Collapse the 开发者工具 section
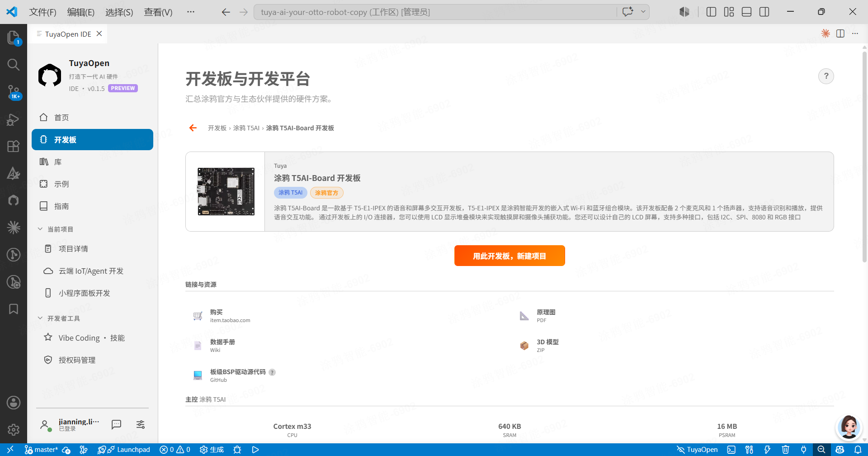The height and width of the screenshot is (456, 868). pyautogui.click(x=59, y=318)
